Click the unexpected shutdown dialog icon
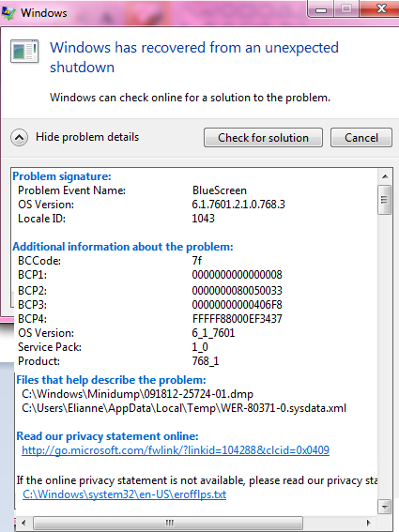Image resolution: width=399 pixels, height=532 pixels. point(24,52)
